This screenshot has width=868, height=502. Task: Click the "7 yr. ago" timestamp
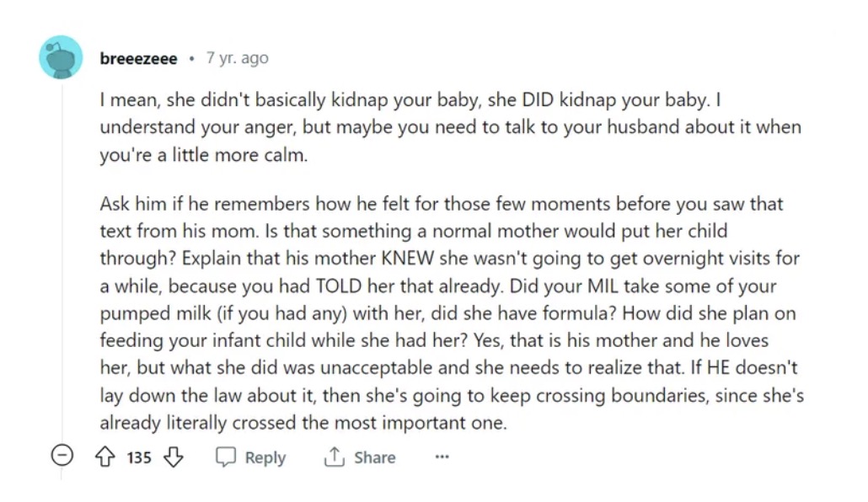[x=238, y=58]
